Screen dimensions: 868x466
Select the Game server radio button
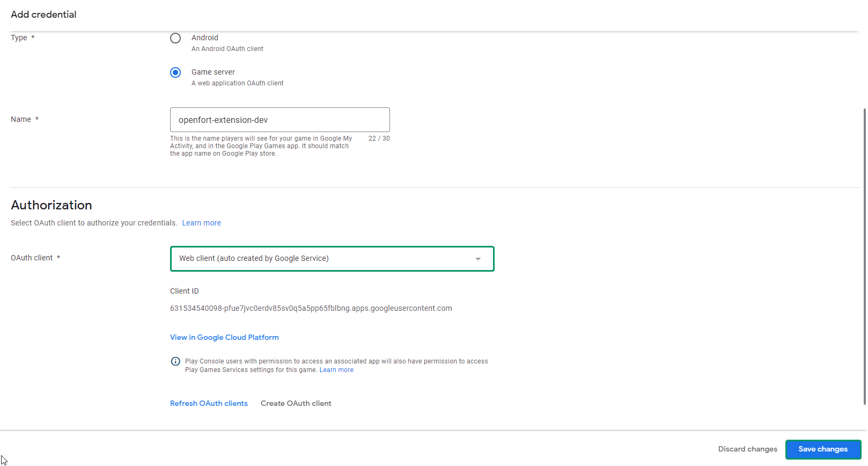point(175,72)
